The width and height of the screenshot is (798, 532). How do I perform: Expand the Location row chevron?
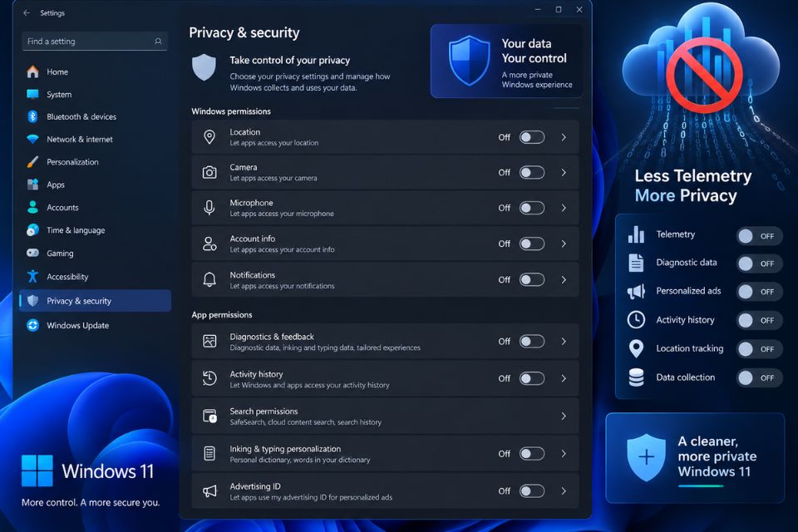click(x=564, y=137)
